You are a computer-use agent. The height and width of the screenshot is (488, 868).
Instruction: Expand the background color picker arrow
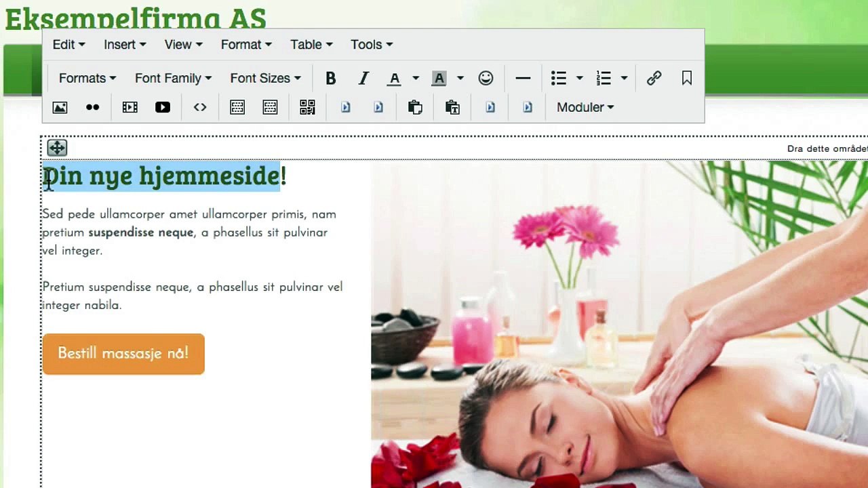460,78
